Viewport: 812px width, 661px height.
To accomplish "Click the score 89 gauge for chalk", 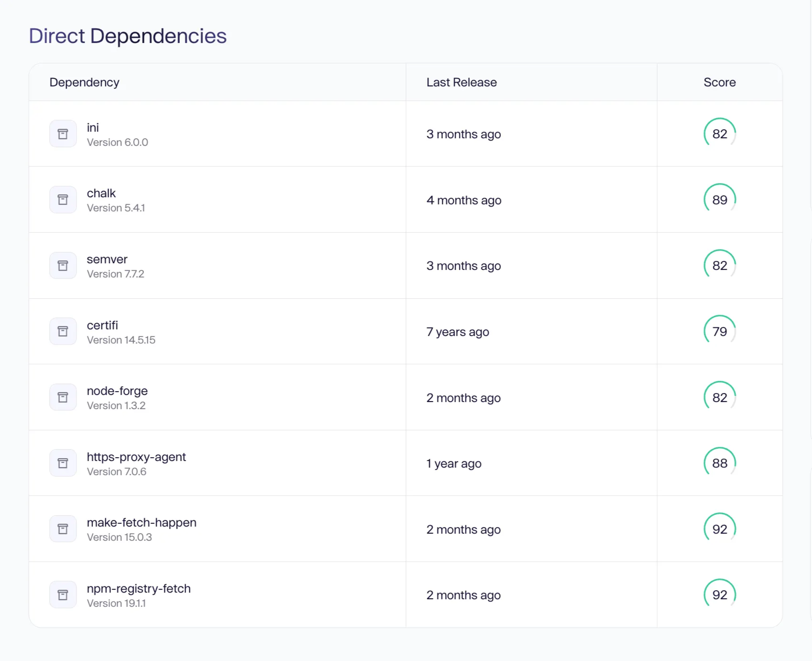I will pyautogui.click(x=719, y=200).
